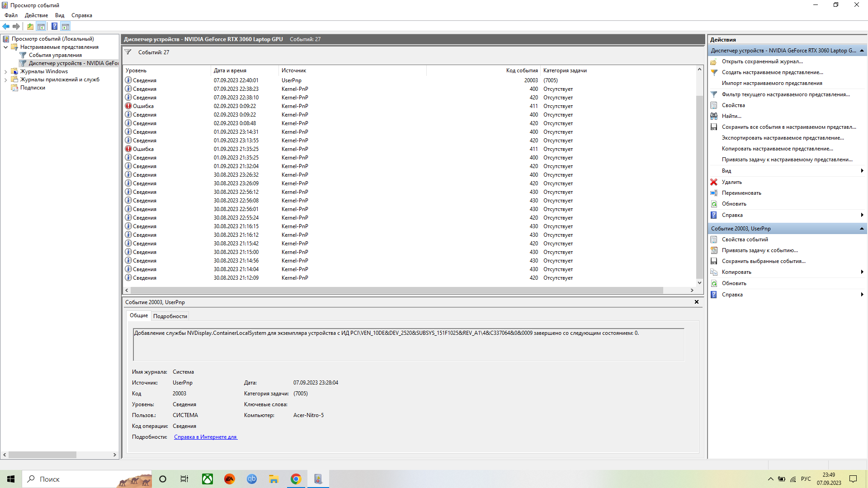Click the floppy icon for Сохранить все события
The width and height of the screenshot is (868, 488).
click(x=714, y=127)
